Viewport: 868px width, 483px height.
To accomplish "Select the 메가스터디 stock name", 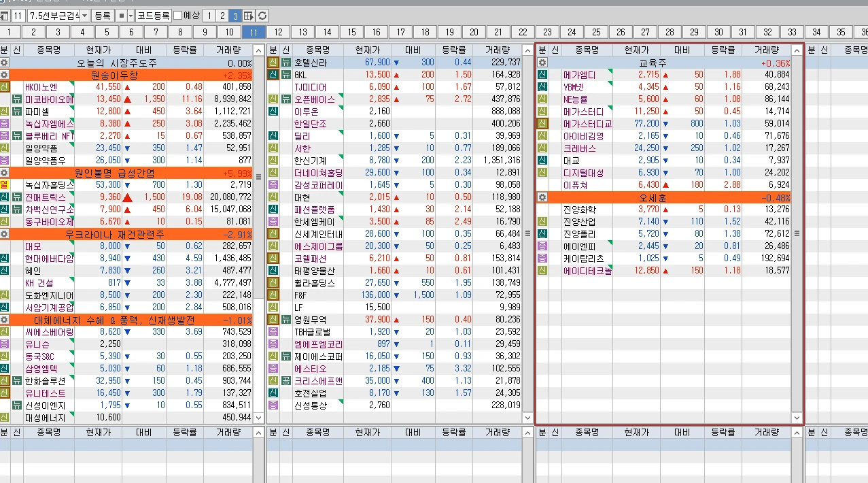I will coord(584,112).
